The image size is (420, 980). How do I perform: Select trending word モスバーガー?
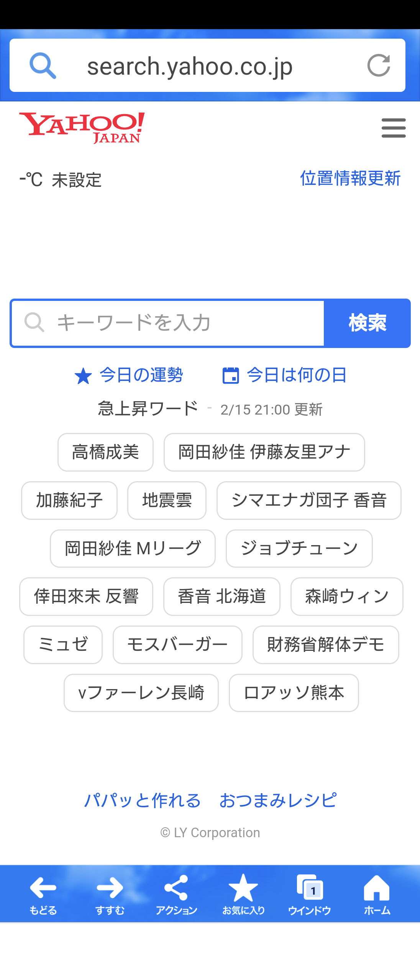[177, 645]
